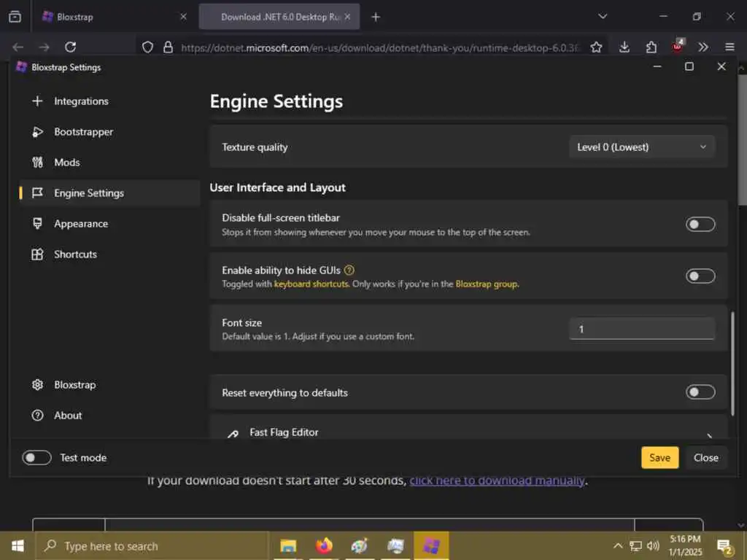Show more browser toolbar tools chevron

703,47
